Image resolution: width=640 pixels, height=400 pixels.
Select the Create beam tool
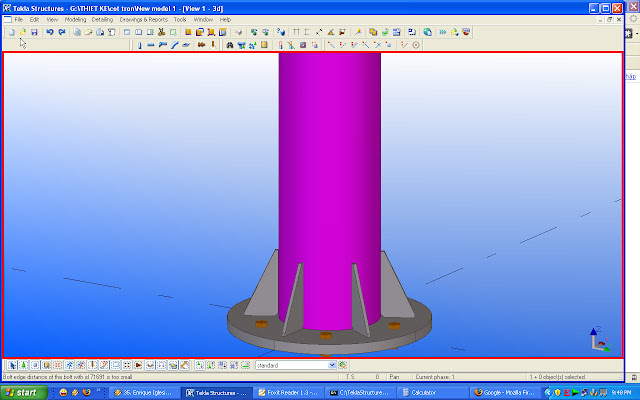(x=151, y=45)
